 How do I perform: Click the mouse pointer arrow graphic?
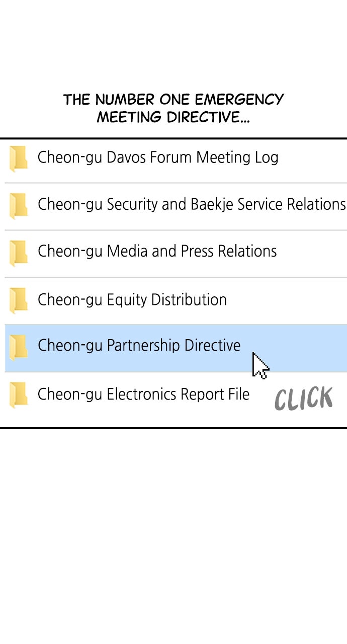[x=259, y=365]
